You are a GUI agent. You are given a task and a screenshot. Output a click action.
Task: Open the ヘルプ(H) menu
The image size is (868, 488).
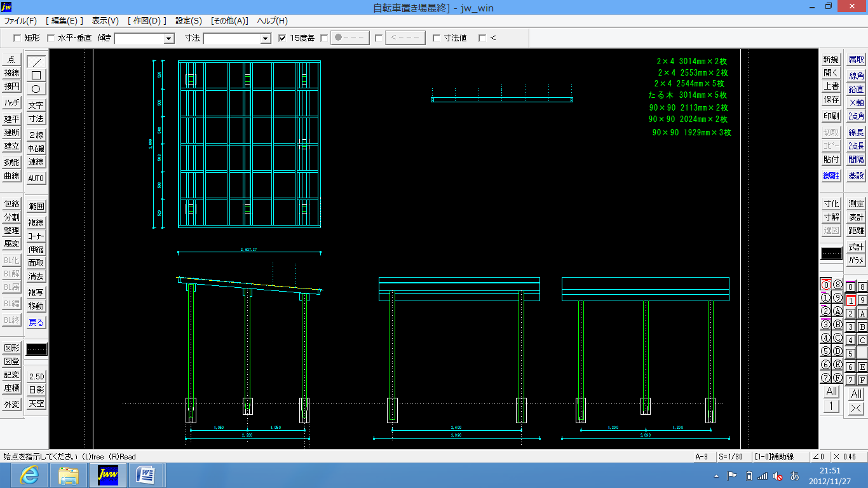click(272, 21)
